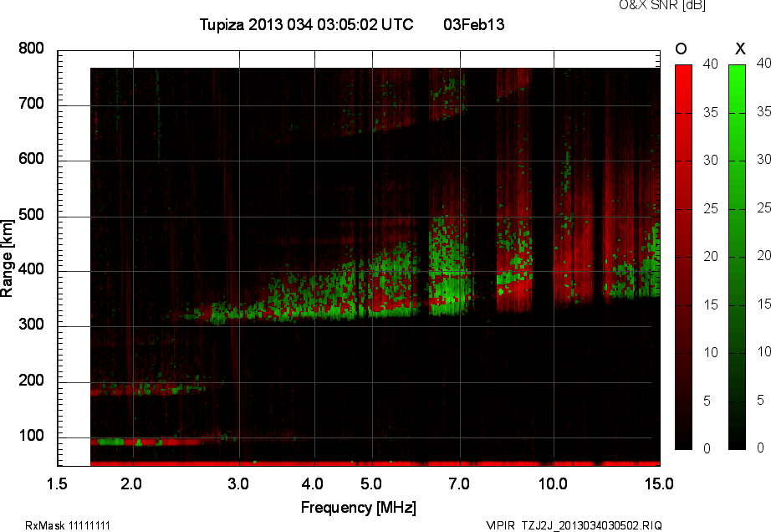Click the green echo near 100 km range
The image size is (771, 532).
(x=109, y=442)
